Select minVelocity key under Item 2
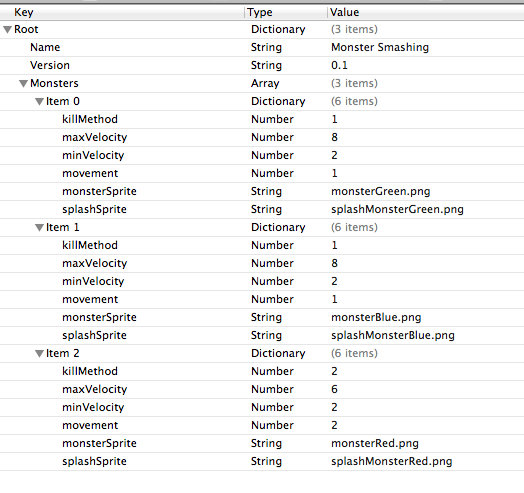Screen dimensions: 524x493 [93, 407]
